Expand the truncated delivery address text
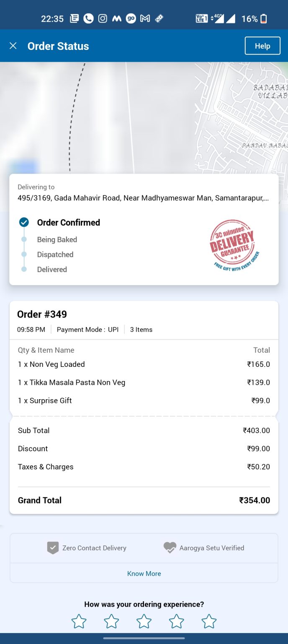Viewport: 288px width, 644px height. (144, 197)
